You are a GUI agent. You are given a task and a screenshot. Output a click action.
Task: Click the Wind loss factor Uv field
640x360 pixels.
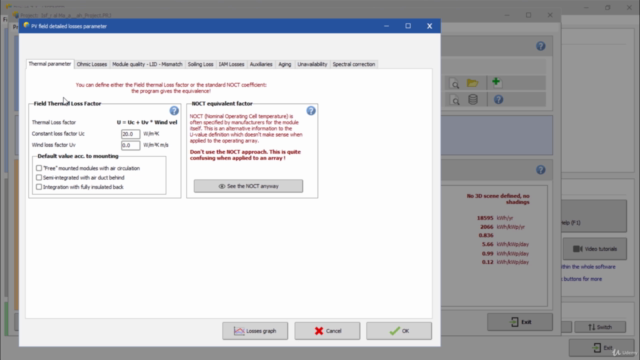[131, 145]
